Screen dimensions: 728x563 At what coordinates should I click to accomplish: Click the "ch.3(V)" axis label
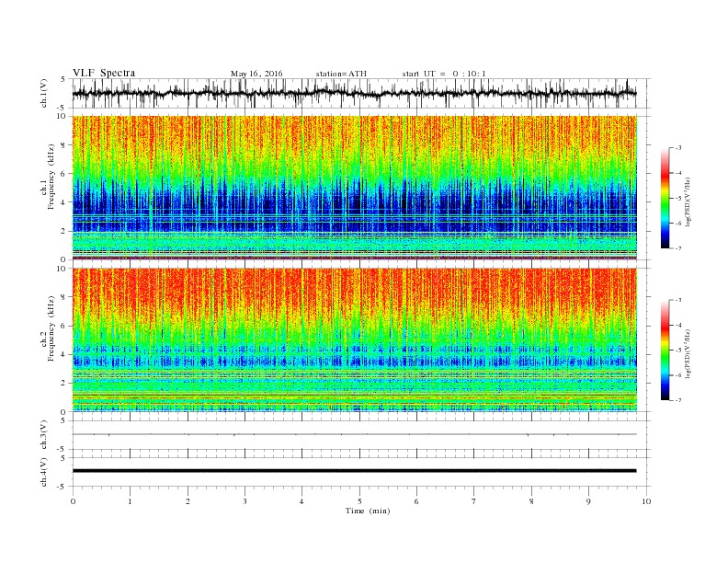pyautogui.click(x=44, y=435)
